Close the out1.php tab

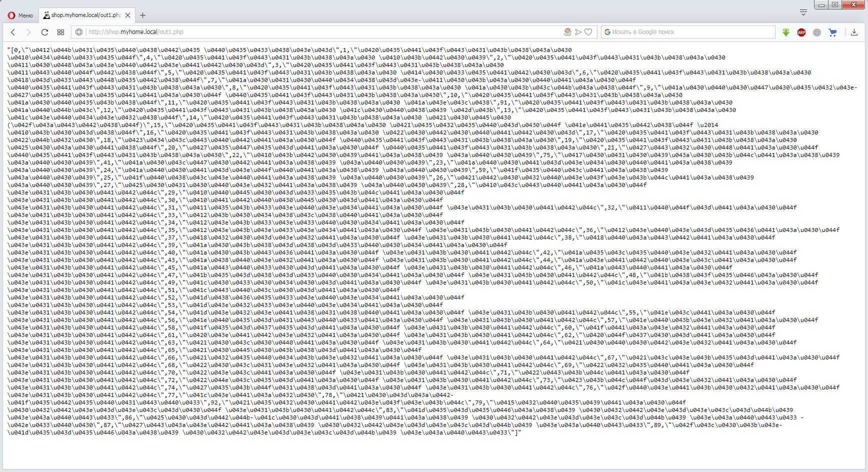127,15
